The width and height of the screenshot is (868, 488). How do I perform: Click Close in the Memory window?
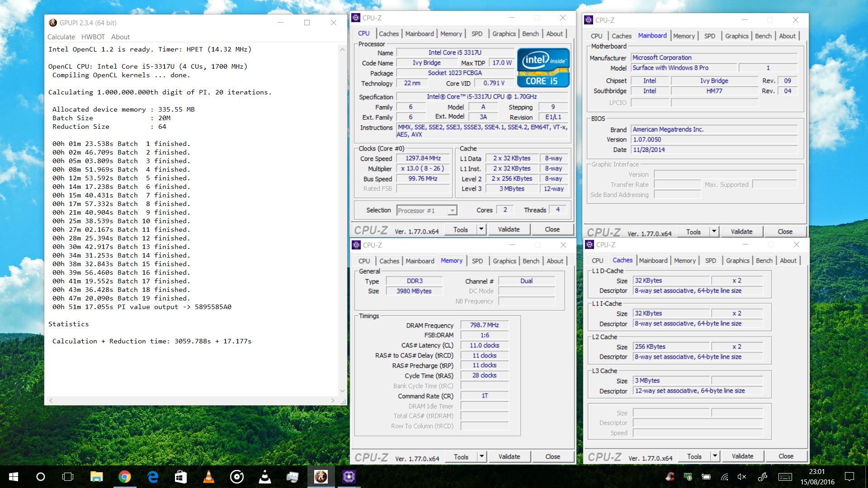[x=552, y=456]
